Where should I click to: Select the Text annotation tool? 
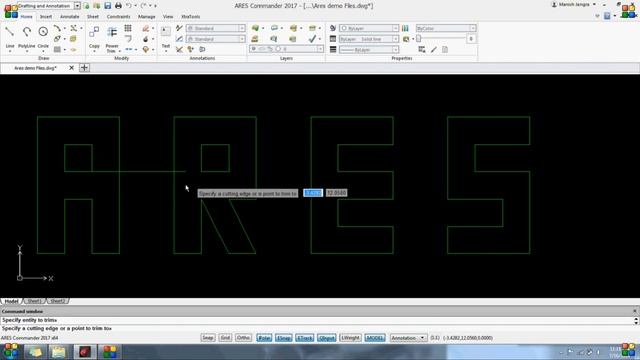166,38
